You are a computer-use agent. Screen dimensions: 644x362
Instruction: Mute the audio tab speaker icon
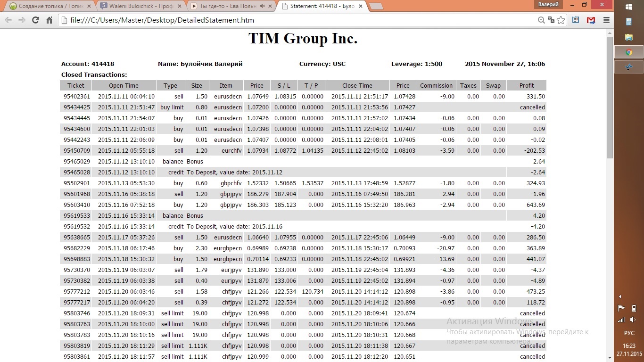click(262, 6)
